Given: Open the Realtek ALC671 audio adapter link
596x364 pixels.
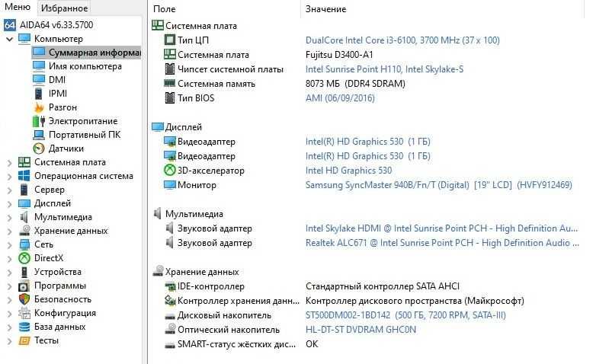Looking at the screenshot, I should [442, 243].
